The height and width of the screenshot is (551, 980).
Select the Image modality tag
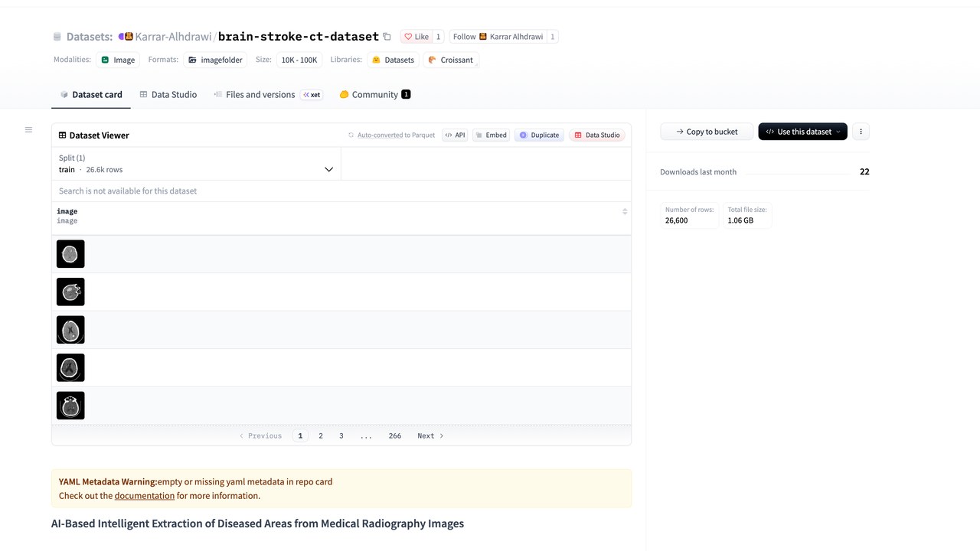pos(118,60)
